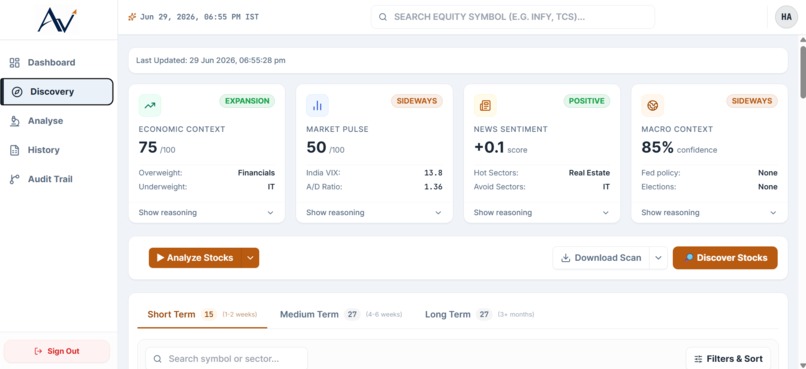Click the magnifier icon in symbol search
This screenshot has height=369, width=806.
158,359
